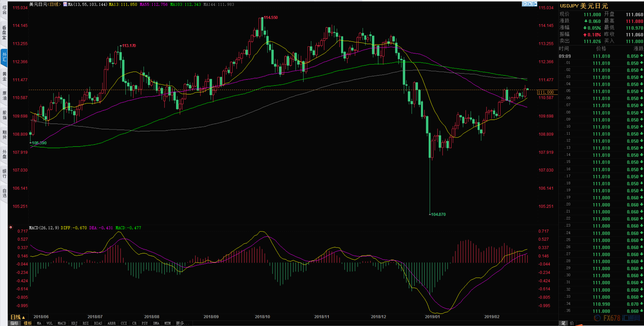The width and height of the screenshot is (644, 326).
Task: Switch indicator to RSI
Action: 85,323
